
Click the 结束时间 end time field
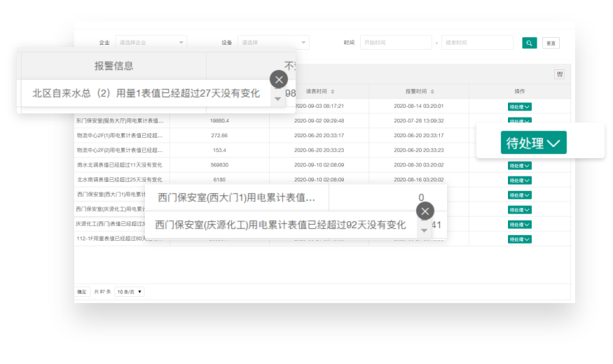[x=476, y=43]
